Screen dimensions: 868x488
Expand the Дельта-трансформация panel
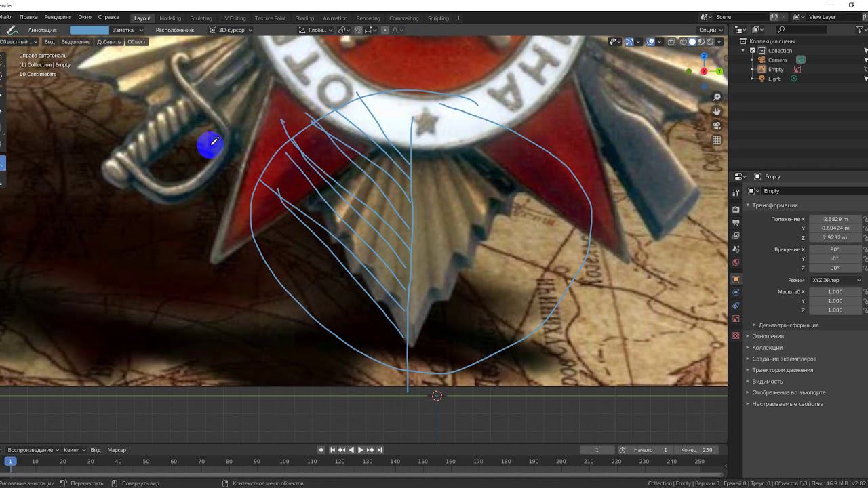tap(787, 325)
